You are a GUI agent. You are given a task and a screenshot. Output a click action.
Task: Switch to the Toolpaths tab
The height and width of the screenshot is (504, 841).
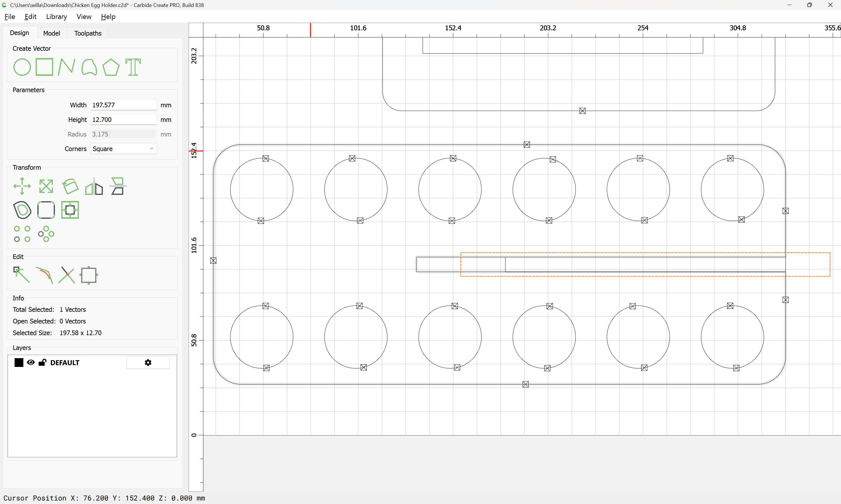pos(88,33)
